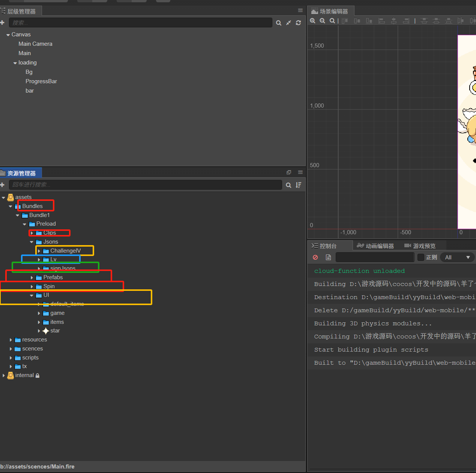The image size is (476, 473).
Task: Expand the scripts folder
Action: click(11, 358)
